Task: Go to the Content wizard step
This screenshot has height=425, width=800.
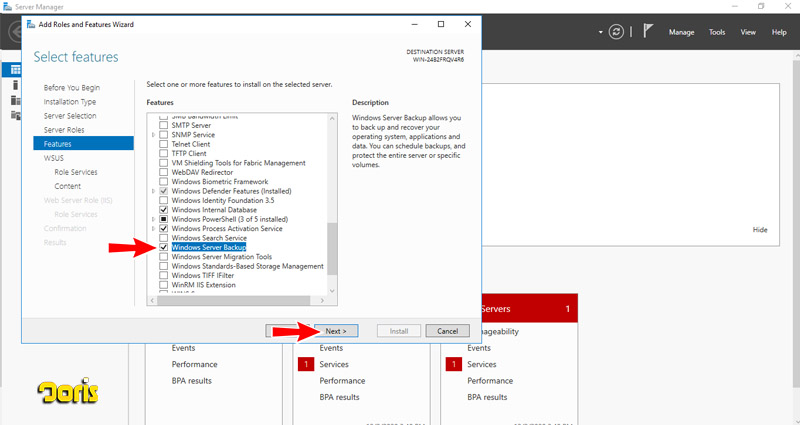Action: 67,186
